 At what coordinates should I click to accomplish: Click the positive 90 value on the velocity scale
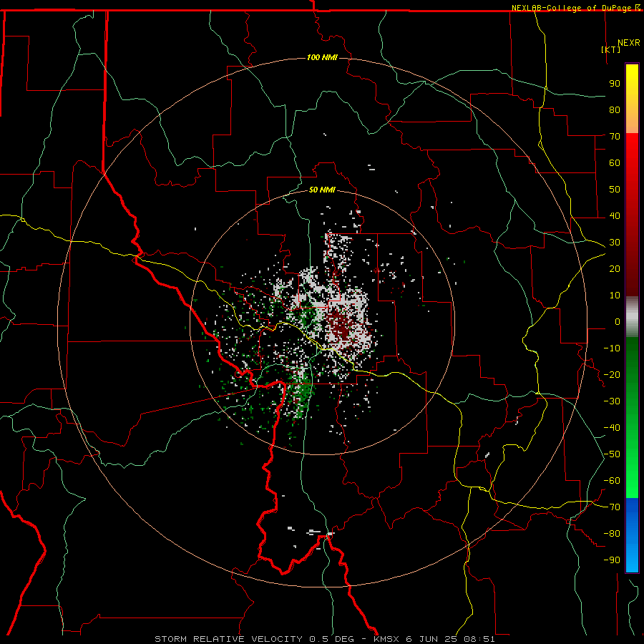coord(615,84)
